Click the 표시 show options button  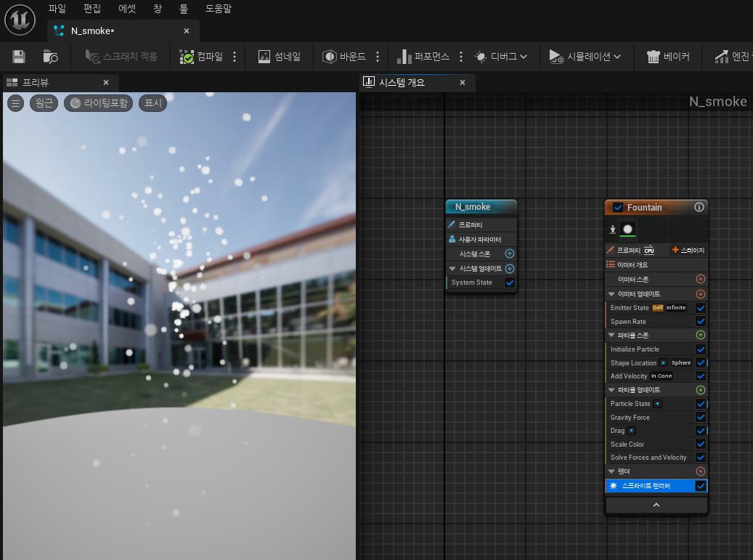152,103
